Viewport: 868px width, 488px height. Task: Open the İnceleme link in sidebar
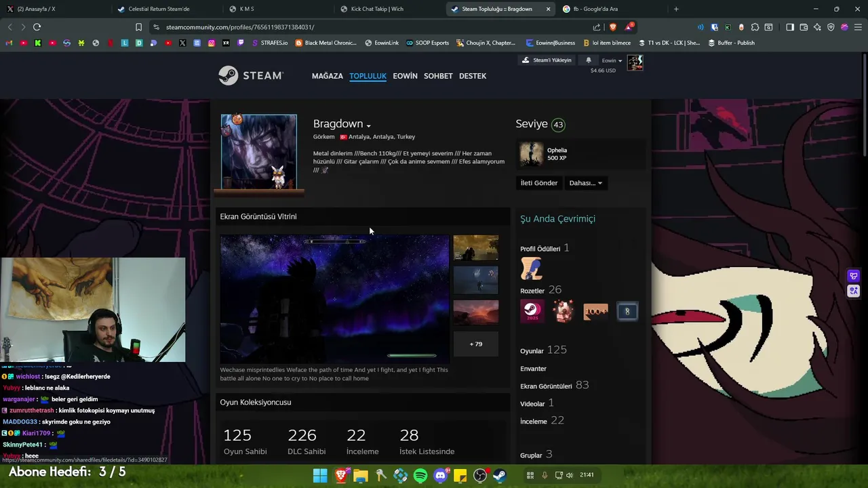(533, 422)
